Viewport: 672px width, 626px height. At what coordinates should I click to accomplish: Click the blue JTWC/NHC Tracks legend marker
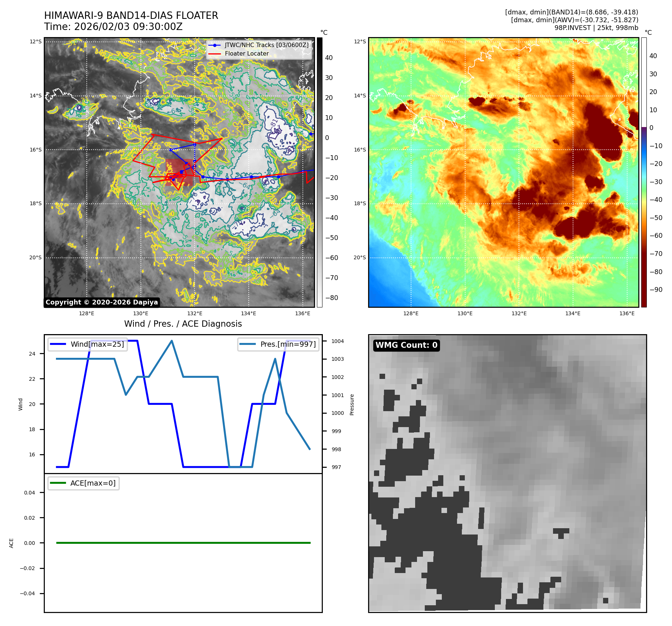point(215,45)
